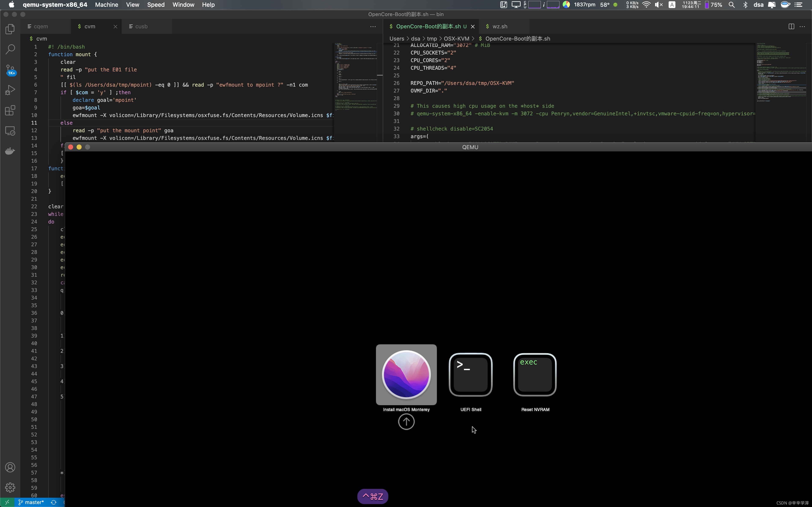Switch to the wz.sh editor tab
Viewport: 812px width, 507px height.
coord(500,26)
